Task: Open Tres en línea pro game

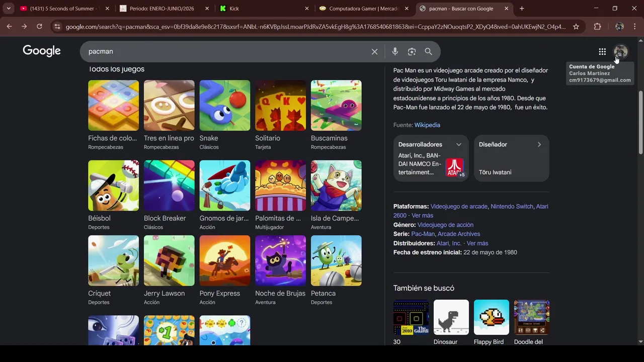Action: point(169,106)
